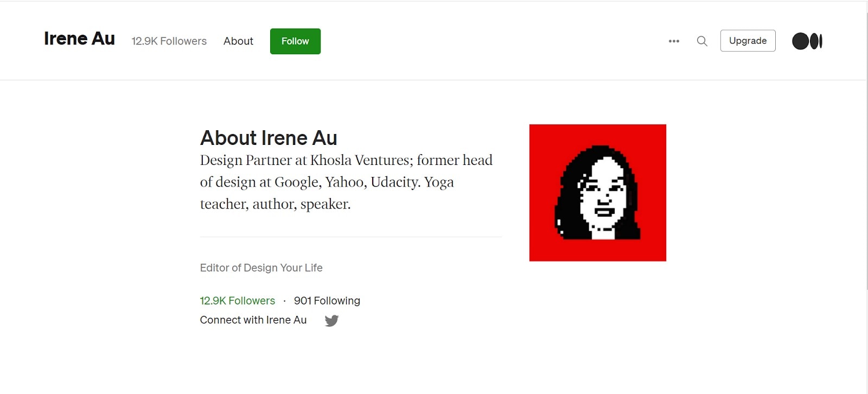Click Irene Au's pixel-art profile picture
Viewport: 868px width, 394px height.
pos(597,193)
